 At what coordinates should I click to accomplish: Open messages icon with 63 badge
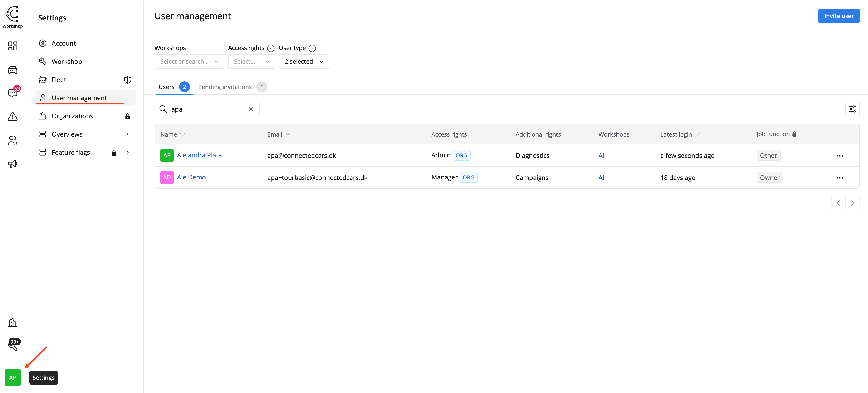pos(12,93)
